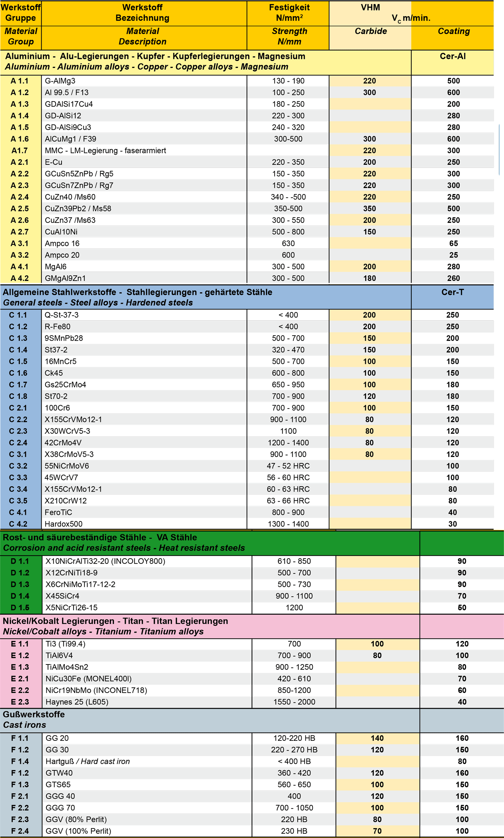Select MMC - LM-Legierung - faserarmiert
Image resolution: width=504 pixels, height=838 pixels.
click(x=105, y=150)
